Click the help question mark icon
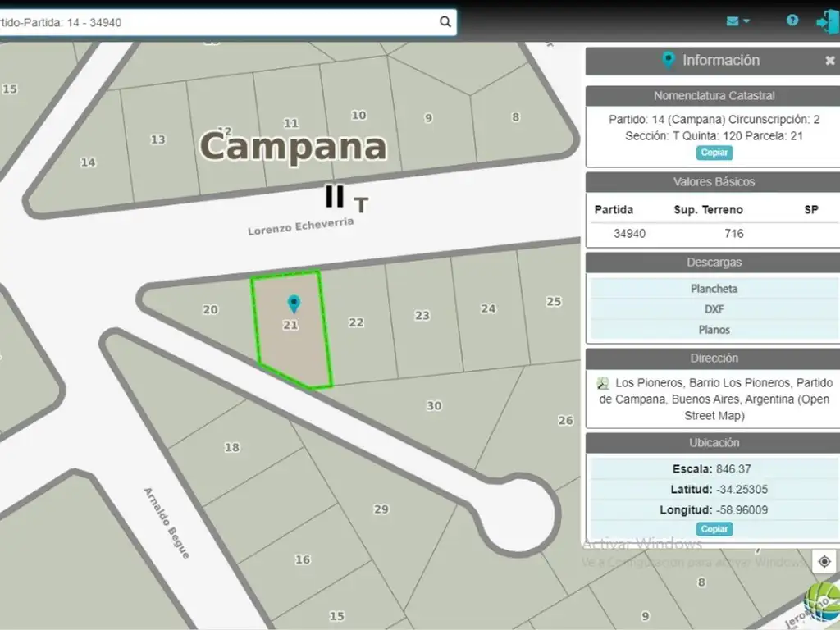Viewport: 840px width, 630px height. (792, 21)
